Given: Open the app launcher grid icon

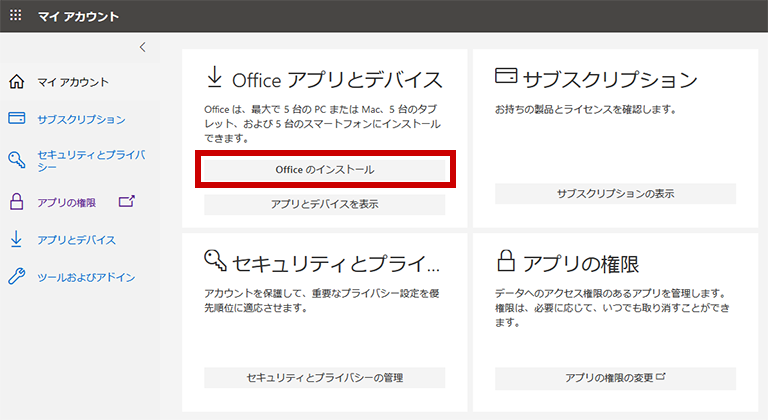Looking at the screenshot, I should pos(16,15).
